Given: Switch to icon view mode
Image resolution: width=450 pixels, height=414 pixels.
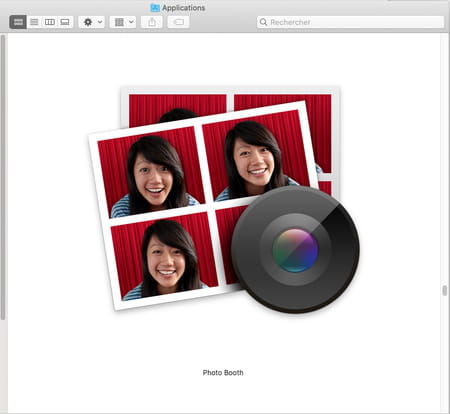Looking at the screenshot, I should tap(18, 22).
